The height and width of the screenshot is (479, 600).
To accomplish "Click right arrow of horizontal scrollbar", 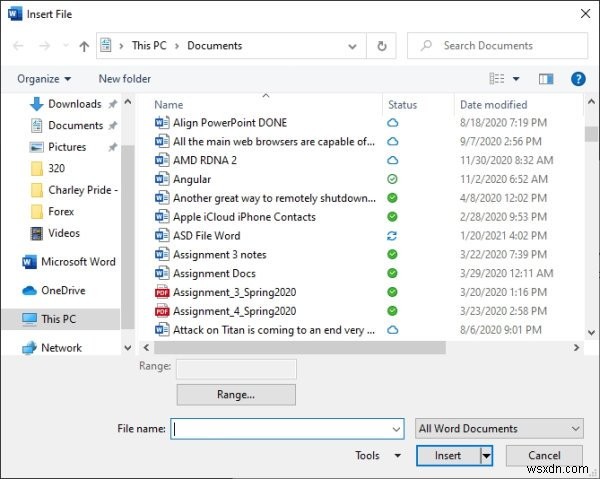I will pos(576,347).
